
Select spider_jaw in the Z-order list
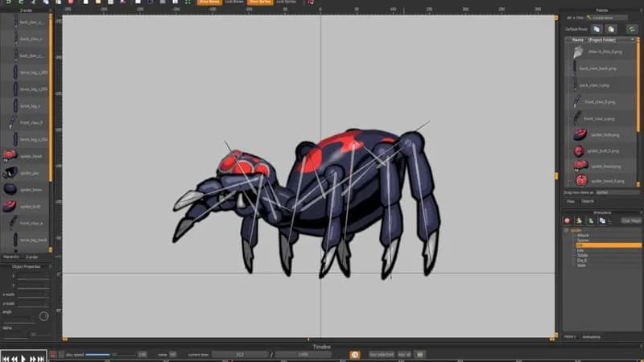[26, 173]
